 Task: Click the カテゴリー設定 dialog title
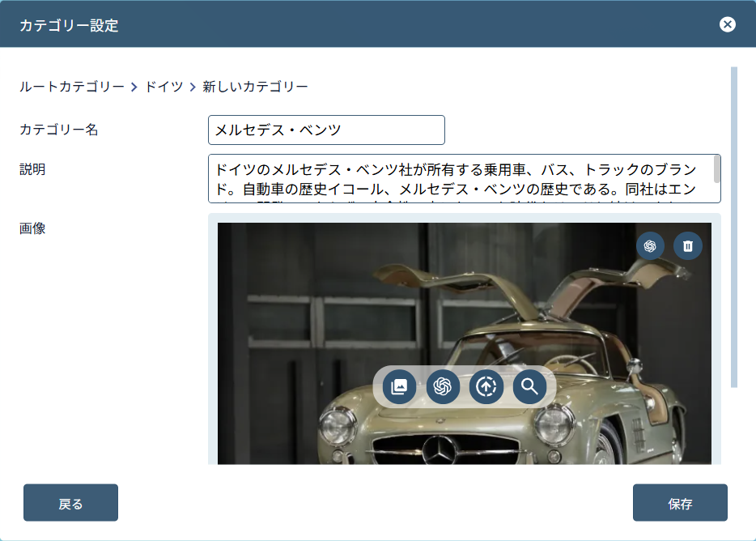[x=69, y=25]
